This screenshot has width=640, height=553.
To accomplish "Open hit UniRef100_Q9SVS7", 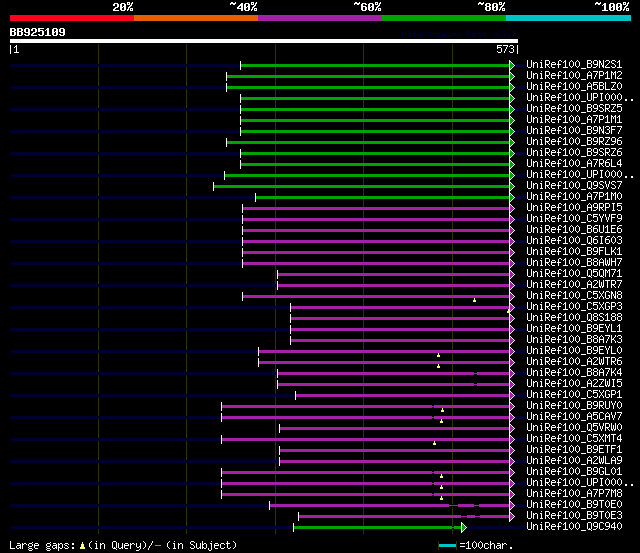I will pyautogui.click(x=574, y=186).
